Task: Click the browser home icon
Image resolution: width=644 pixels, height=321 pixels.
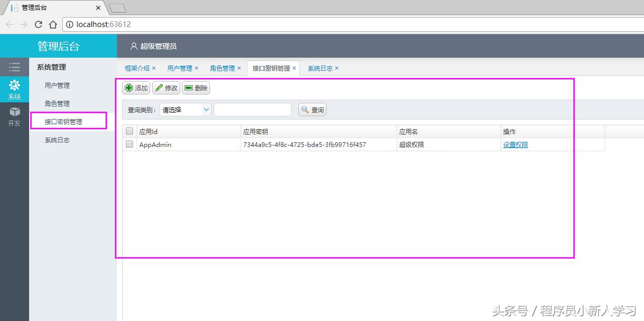Action: tap(52, 24)
